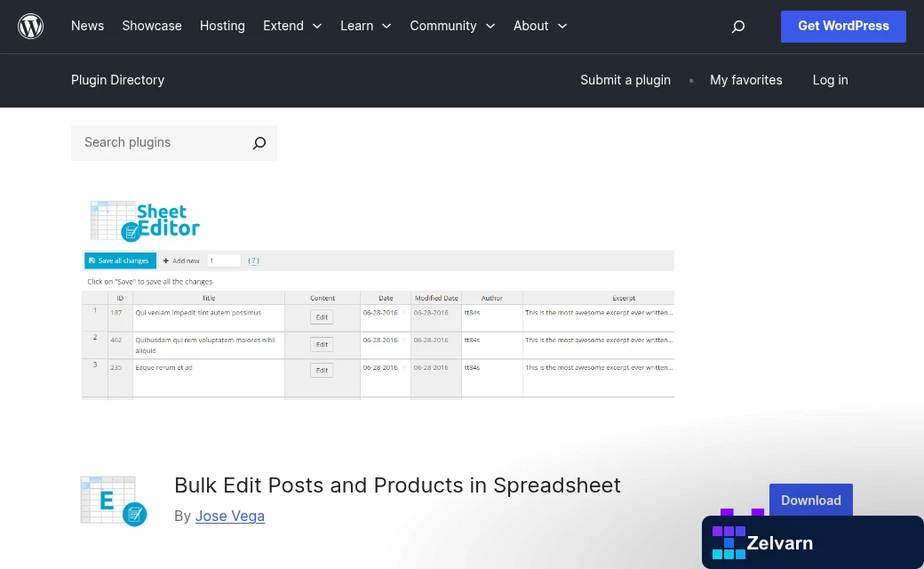Click the plugin icon beside the title
The height and width of the screenshot is (569, 924).
[113, 501]
